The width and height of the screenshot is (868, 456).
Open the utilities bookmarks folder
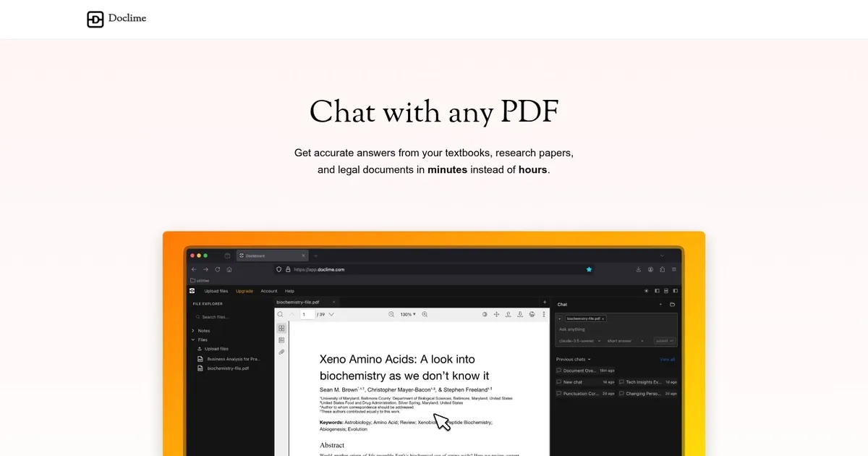tap(198, 280)
